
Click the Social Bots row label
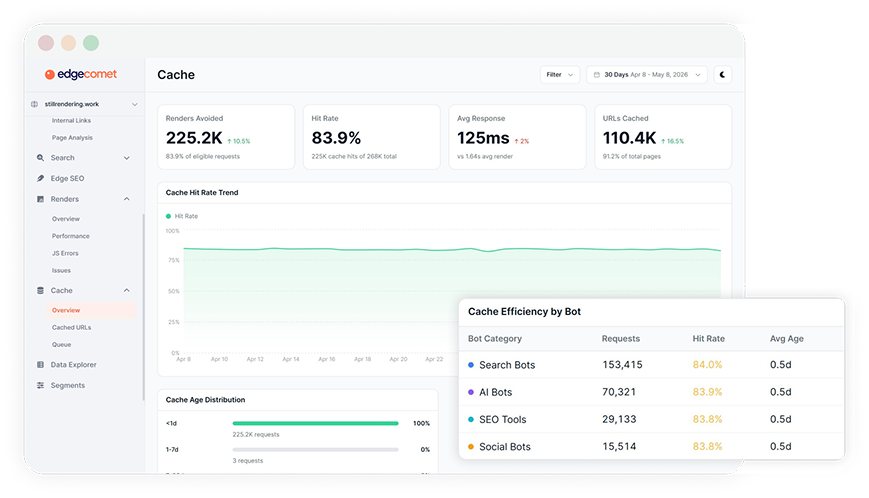pyautogui.click(x=505, y=446)
